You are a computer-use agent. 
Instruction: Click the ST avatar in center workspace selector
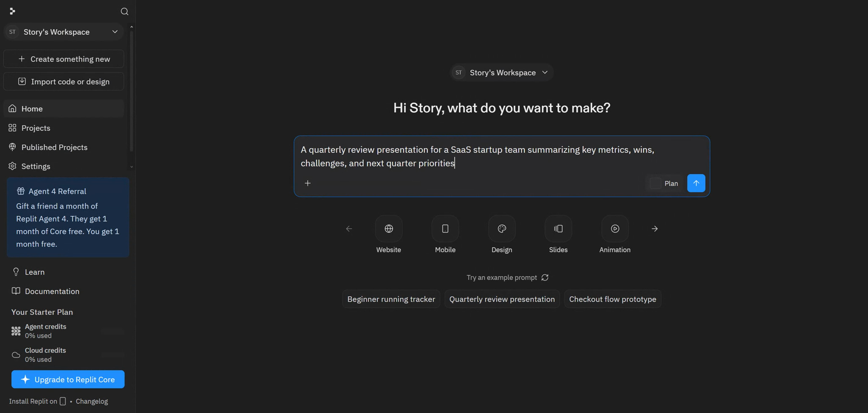click(x=459, y=73)
